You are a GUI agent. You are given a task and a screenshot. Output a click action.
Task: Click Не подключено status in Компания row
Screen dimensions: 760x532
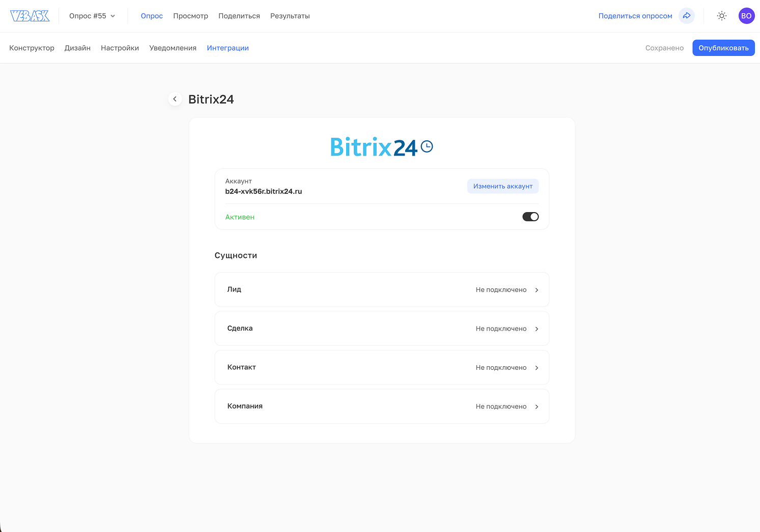(501, 407)
